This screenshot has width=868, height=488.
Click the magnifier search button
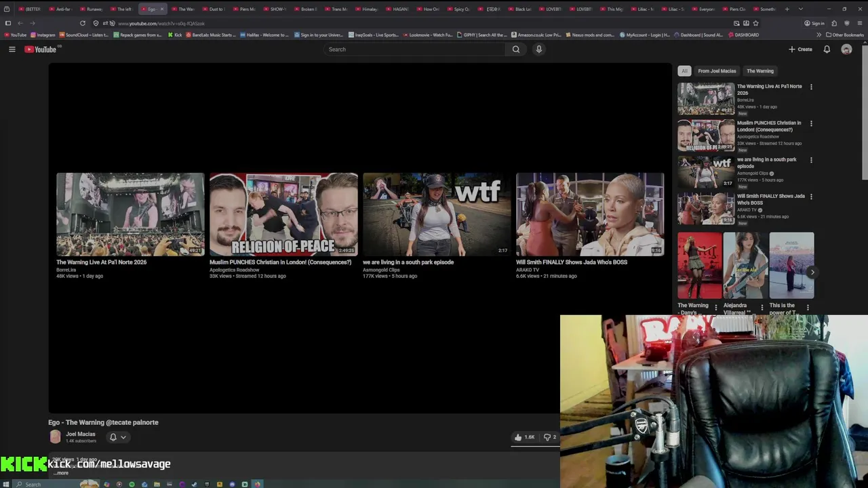[x=516, y=49]
